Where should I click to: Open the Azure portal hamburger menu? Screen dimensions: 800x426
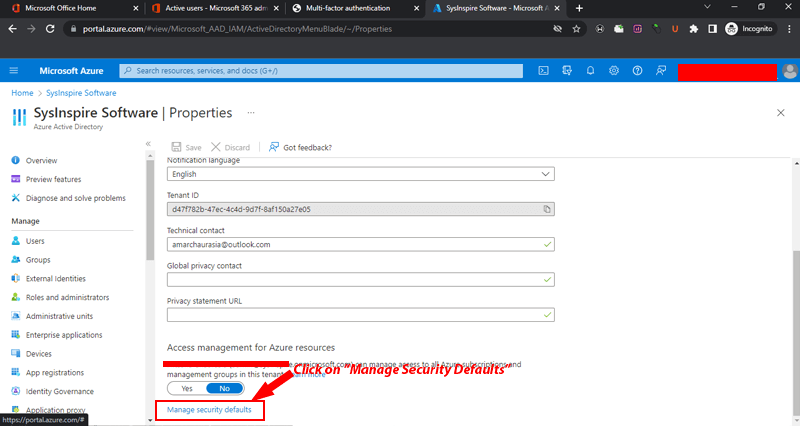click(14, 71)
